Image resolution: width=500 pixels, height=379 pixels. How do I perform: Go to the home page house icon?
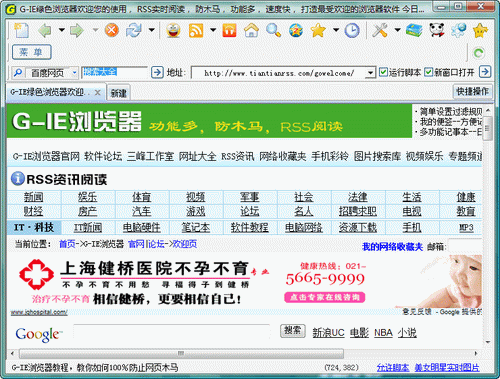pyautogui.click(x=251, y=30)
